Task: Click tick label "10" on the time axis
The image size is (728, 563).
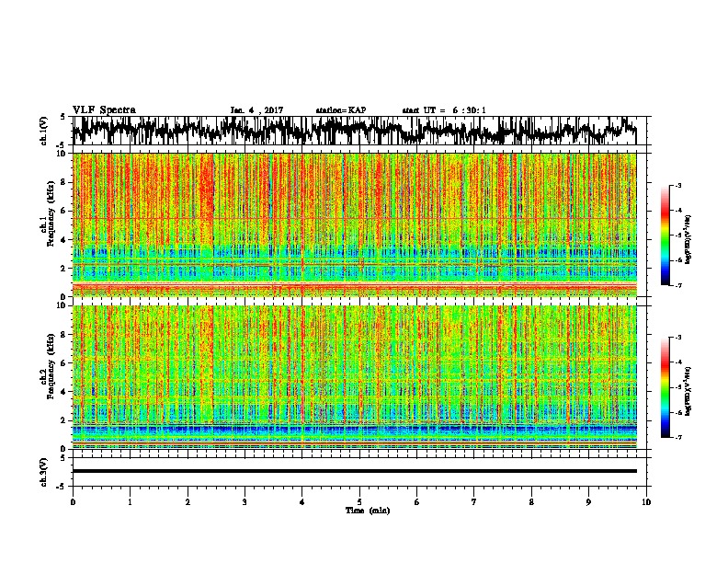Action: (646, 502)
